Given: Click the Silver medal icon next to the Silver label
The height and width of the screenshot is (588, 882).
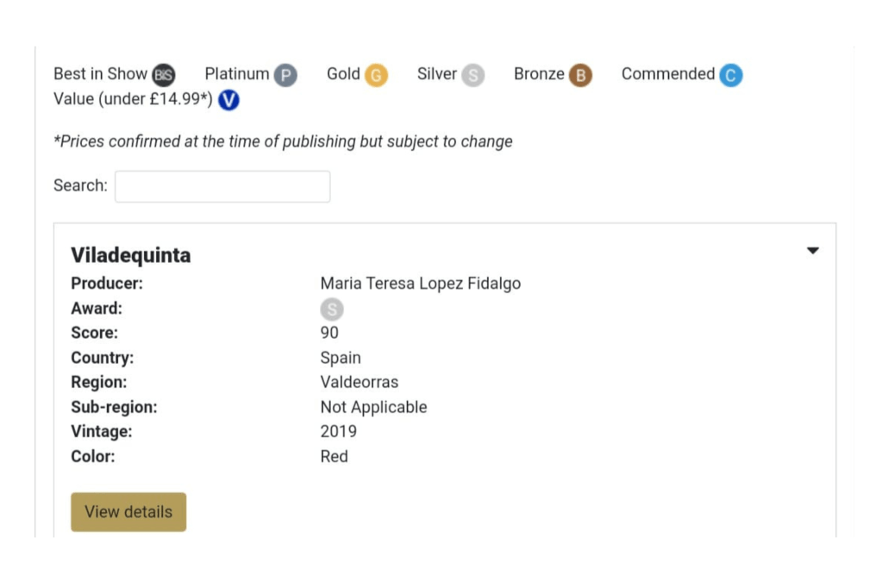Looking at the screenshot, I should (x=472, y=76).
